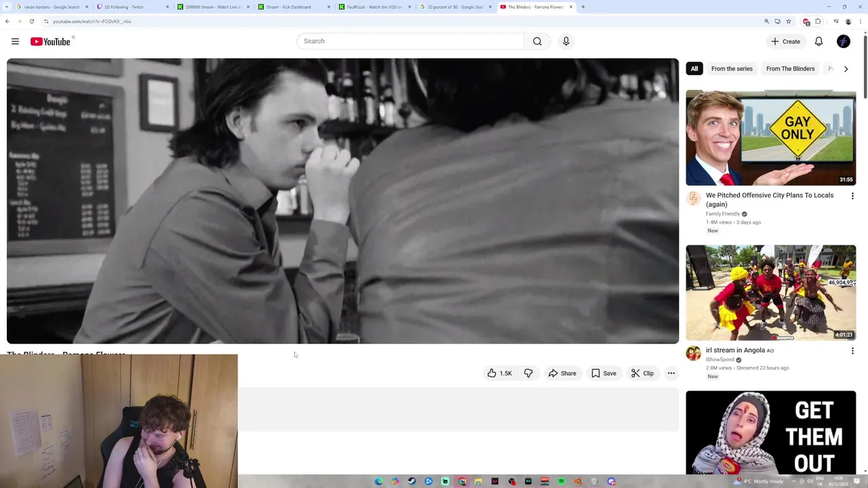Click the page vertical scrollbar

(865, 68)
